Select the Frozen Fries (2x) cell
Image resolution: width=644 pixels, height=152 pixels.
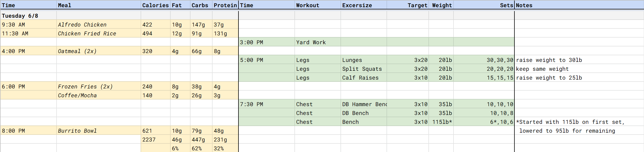[x=85, y=87]
